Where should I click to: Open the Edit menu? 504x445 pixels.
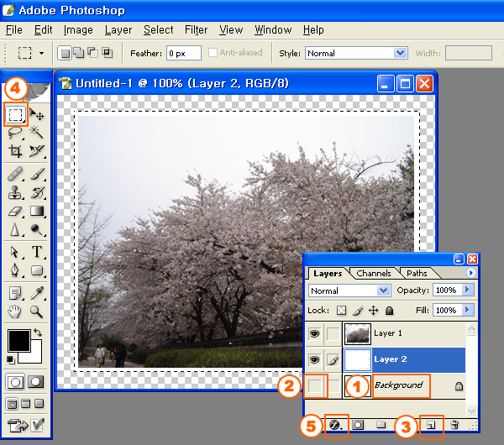point(43,30)
